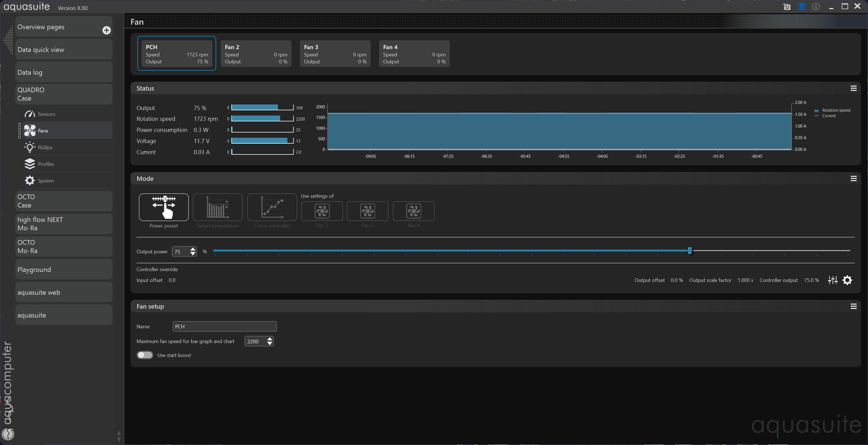Add overview page with plus icon
This screenshot has width=868, height=445.
point(107,31)
